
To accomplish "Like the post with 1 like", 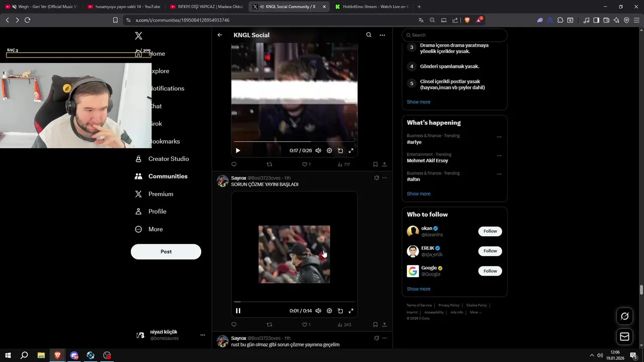I will (306, 325).
